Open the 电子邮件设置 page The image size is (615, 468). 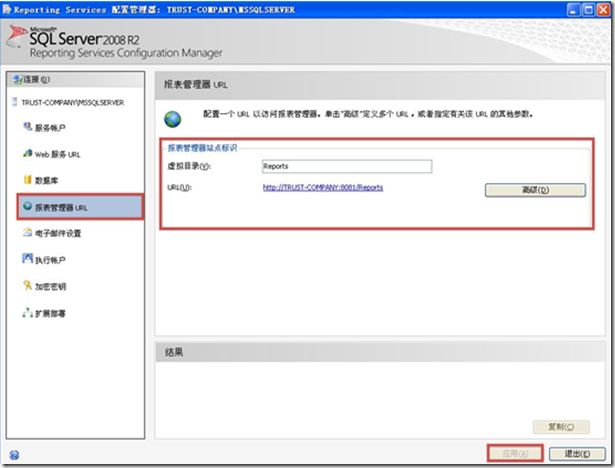pyautogui.click(x=58, y=233)
